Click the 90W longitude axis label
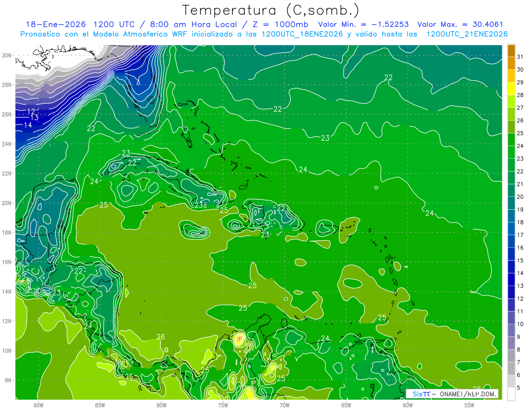The height and width of the screenshot is (411, 532). click(39, 406)
